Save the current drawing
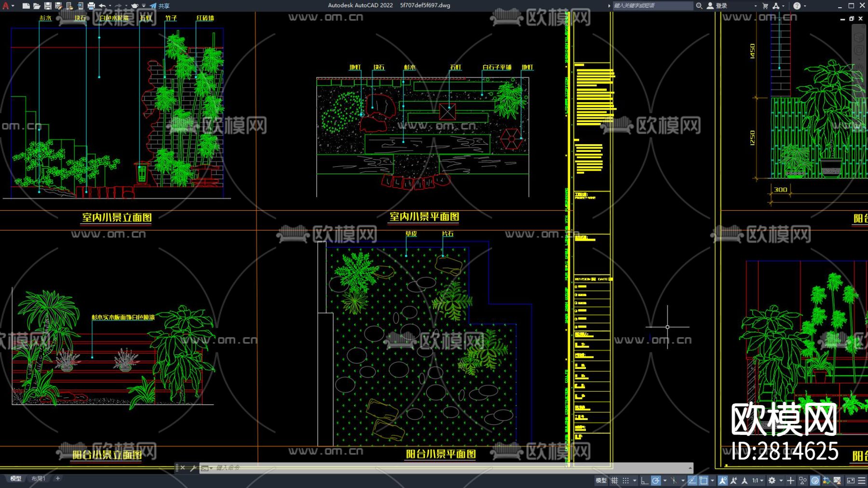 tap(48, 6)
